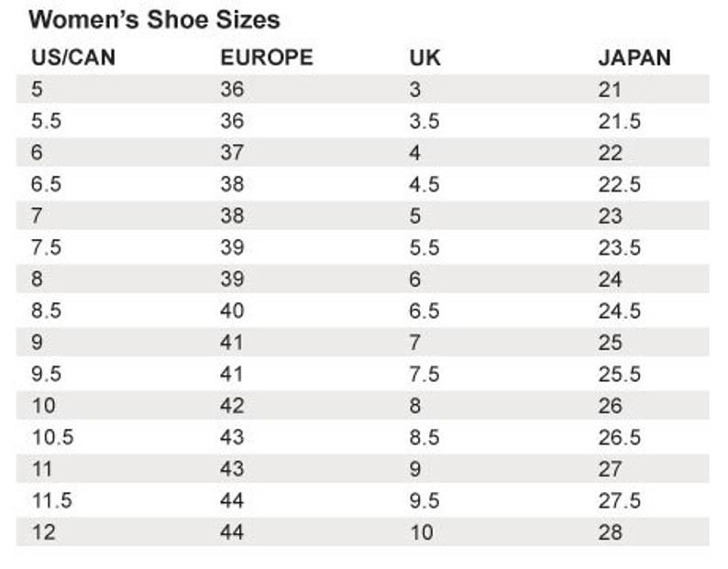Click UK size 8.5 cell
Viewport: 728px width, 569px height.
click(x=425, y=437)
